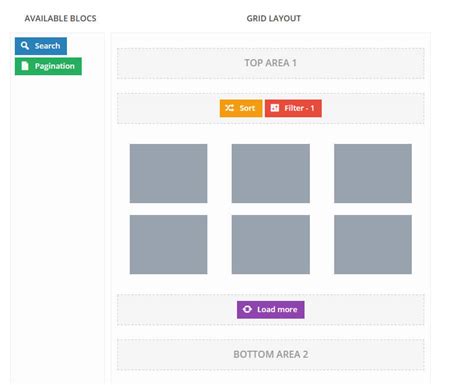Click the BOTTOM AREA 2 drop zone
Viewport: 474px width, 385px height.
pos(271,354)
